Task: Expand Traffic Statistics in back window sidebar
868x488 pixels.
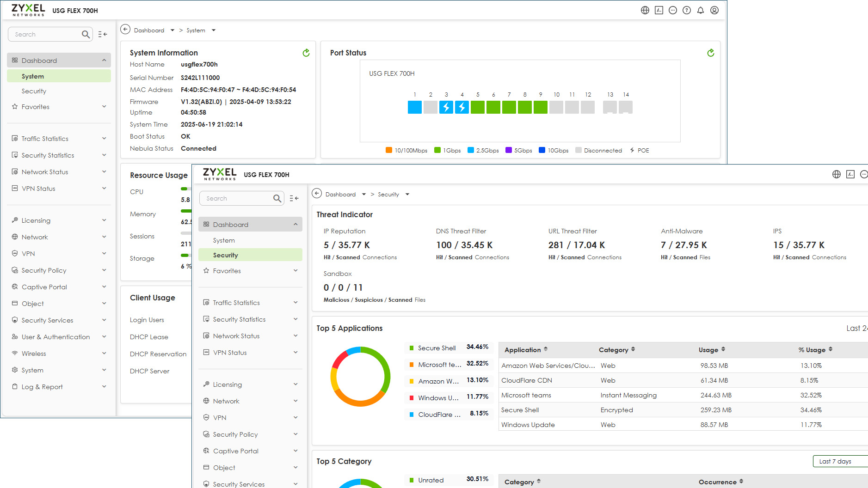Action: 59,139
